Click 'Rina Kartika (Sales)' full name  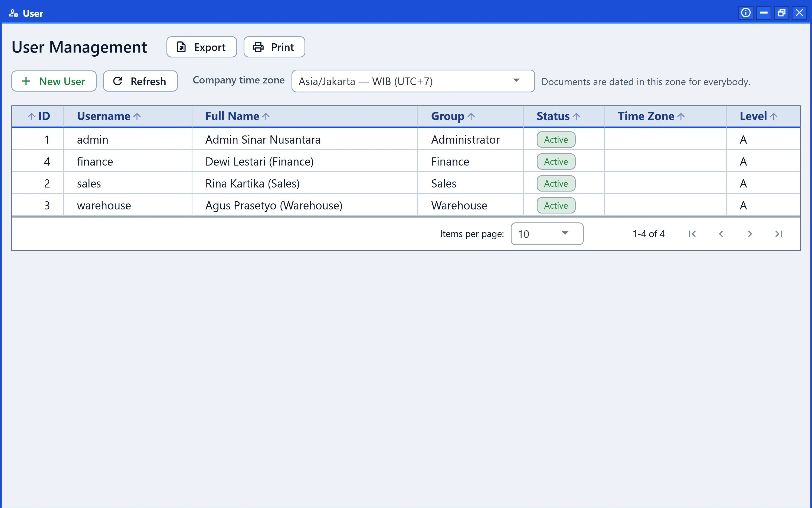[x=252, y=183]
